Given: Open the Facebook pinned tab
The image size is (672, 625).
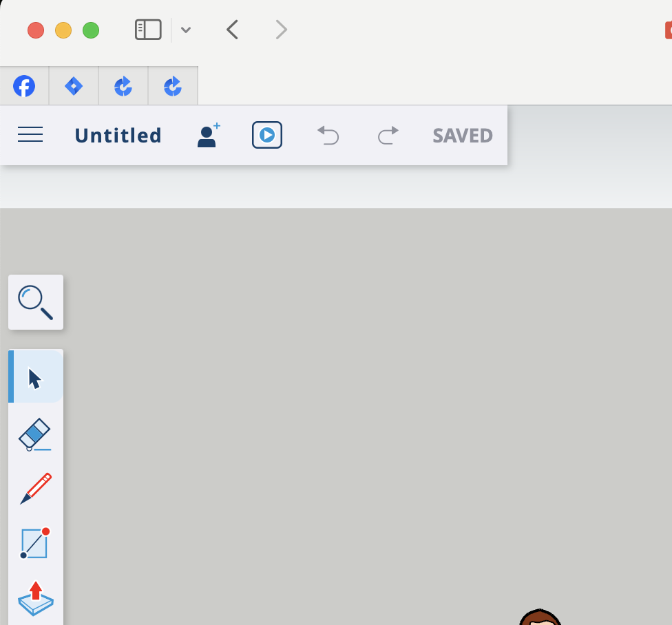Looking at the screenshot, I should (x=24, y=86).
